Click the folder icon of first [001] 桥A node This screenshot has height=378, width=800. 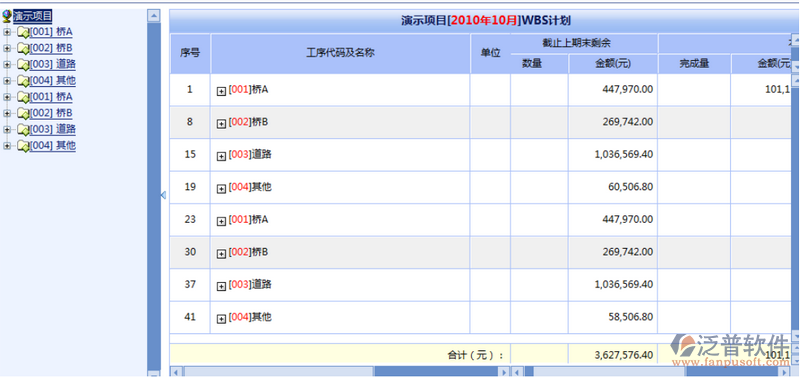[x=23, y=33]
